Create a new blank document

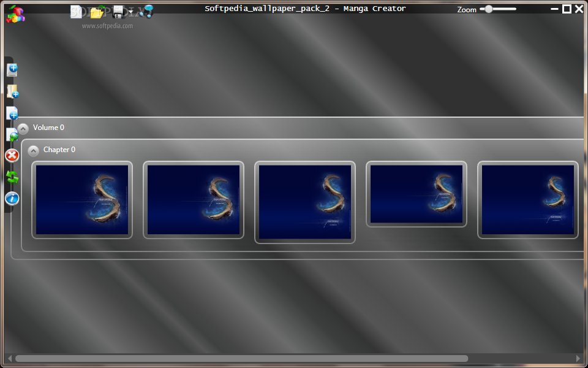(77, 12)
